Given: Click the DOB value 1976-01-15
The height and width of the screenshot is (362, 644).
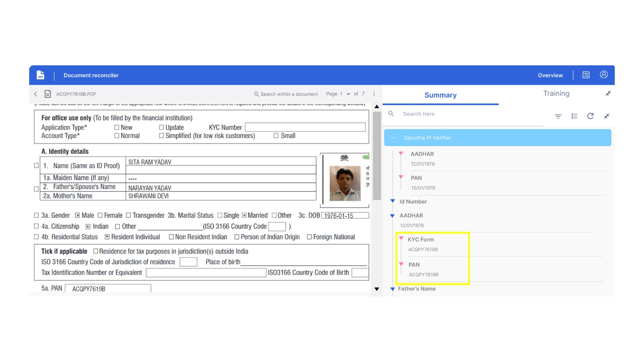Looking at the screenshot, I should 338,216.
